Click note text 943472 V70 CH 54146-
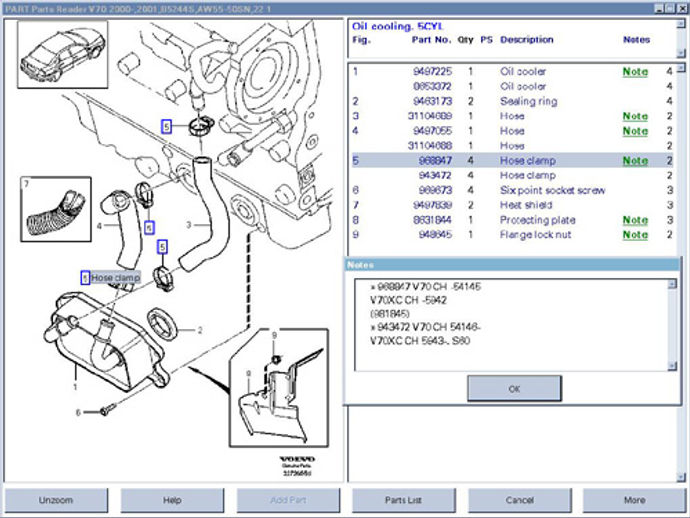The height and width of the screenshot is (518, 690). click(426, 327)
